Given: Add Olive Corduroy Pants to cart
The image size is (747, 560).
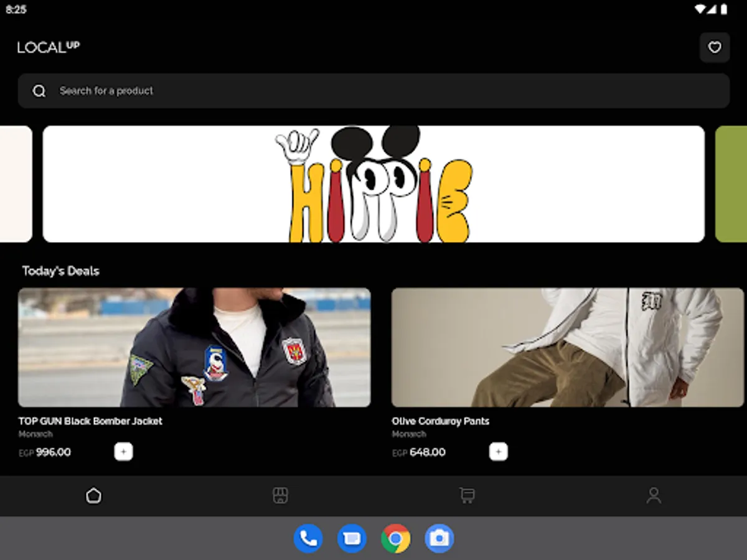Looking at the screenshot, I should (x=498, y=452).
